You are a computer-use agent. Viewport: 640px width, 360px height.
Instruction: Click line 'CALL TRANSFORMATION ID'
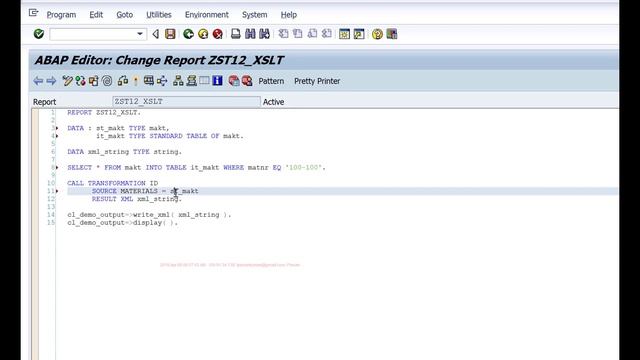tap(113, 183)
